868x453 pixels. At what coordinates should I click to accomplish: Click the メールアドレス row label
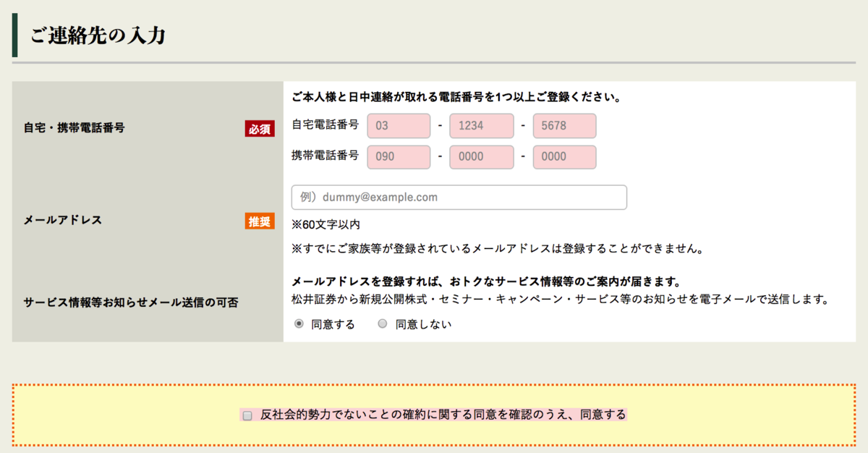point(62,220)
